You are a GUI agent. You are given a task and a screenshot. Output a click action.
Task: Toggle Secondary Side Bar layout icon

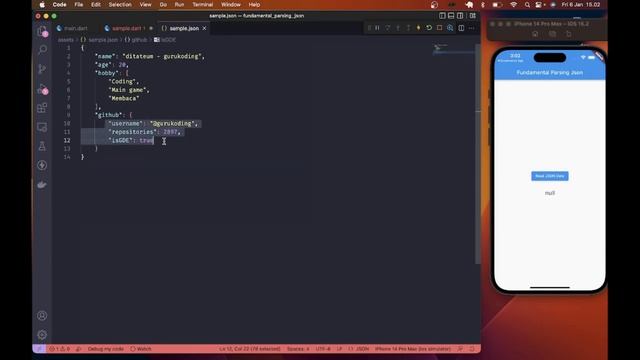point(460,16)
